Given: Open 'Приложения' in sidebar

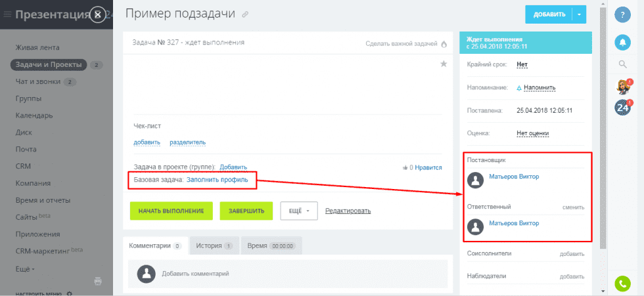Looking at the screenshot, I should [x=38, y=234].
